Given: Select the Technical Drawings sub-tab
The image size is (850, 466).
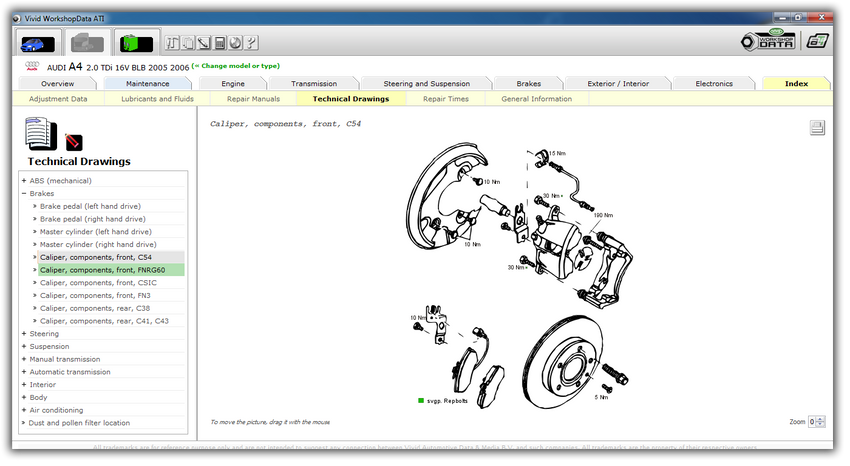Looking at the screenshot, I should [351, 99].
